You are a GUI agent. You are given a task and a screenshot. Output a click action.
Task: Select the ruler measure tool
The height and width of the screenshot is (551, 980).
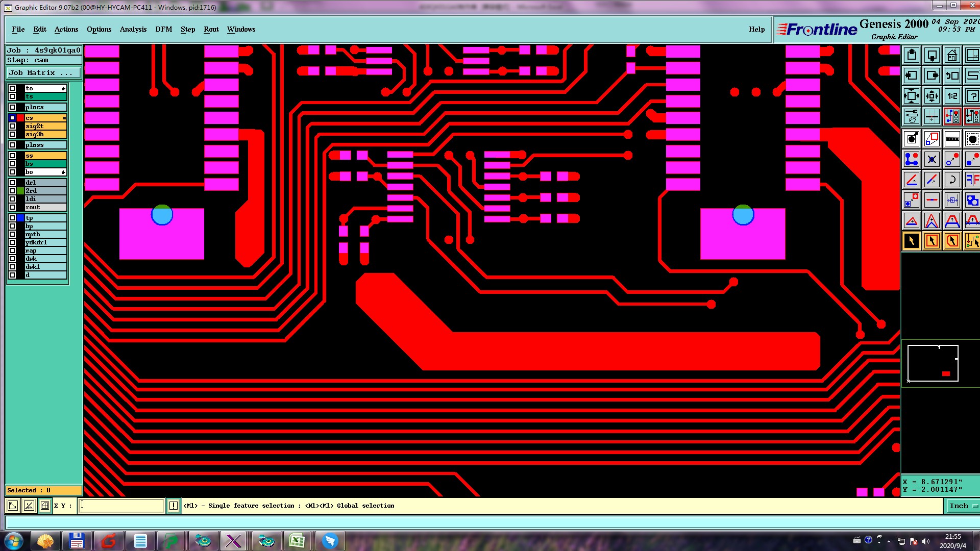[952, 139]
